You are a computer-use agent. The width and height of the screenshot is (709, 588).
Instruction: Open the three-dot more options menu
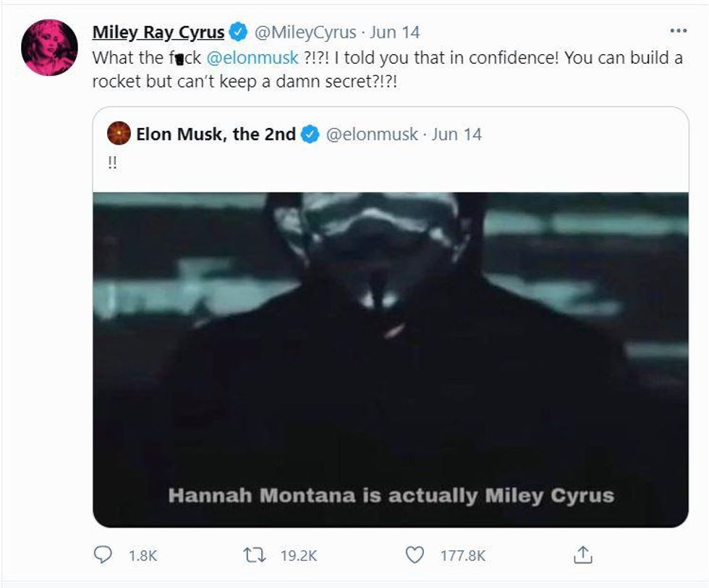678,32
